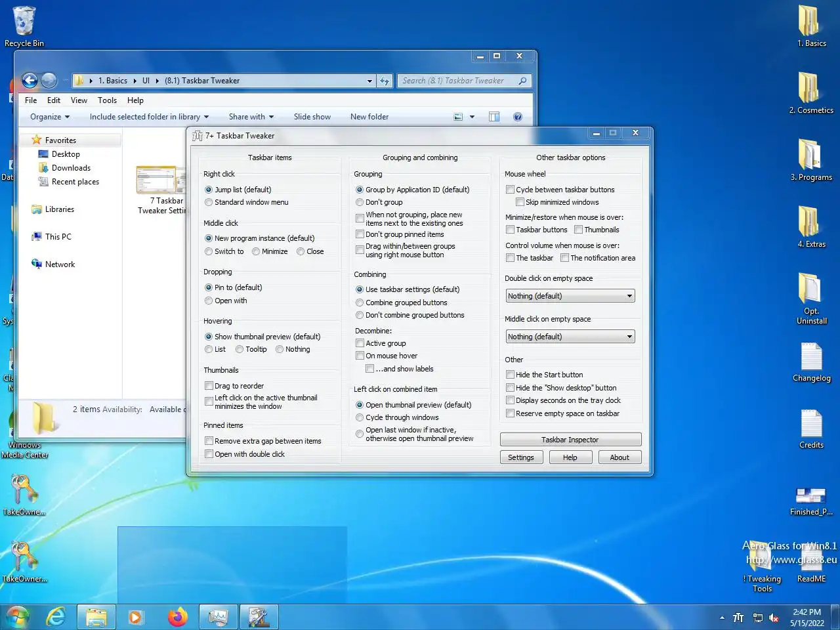Screen dimensions: 840x630
Task: Open File Explorer from the taskbar
Action: click(x=96, y=617)
